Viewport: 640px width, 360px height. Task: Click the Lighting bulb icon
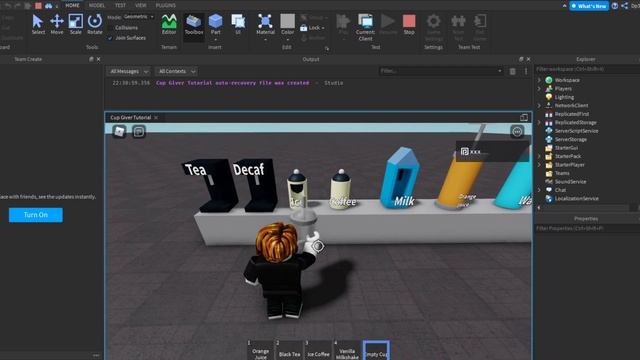(x=549, y=97)
